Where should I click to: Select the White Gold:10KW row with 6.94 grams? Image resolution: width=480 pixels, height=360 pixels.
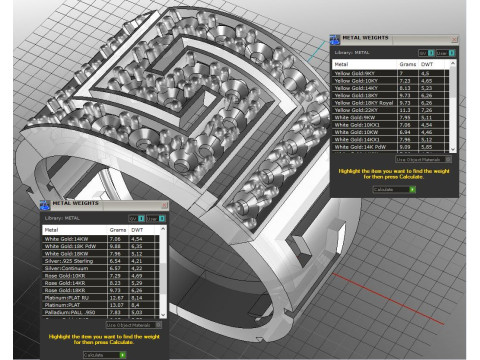click(390, 132)
